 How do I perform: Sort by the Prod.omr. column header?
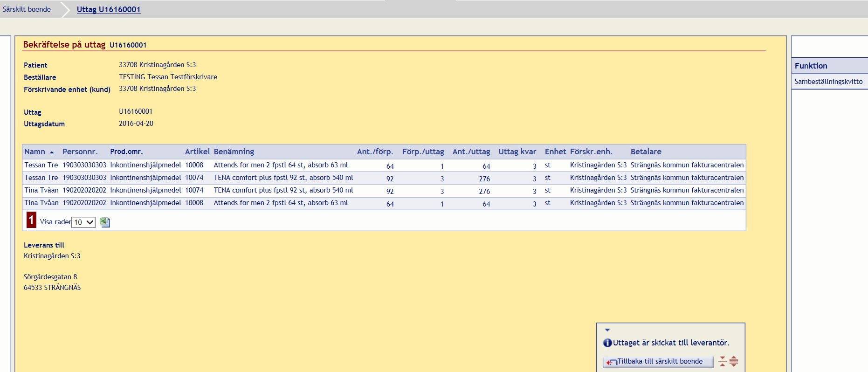[126, 152]
